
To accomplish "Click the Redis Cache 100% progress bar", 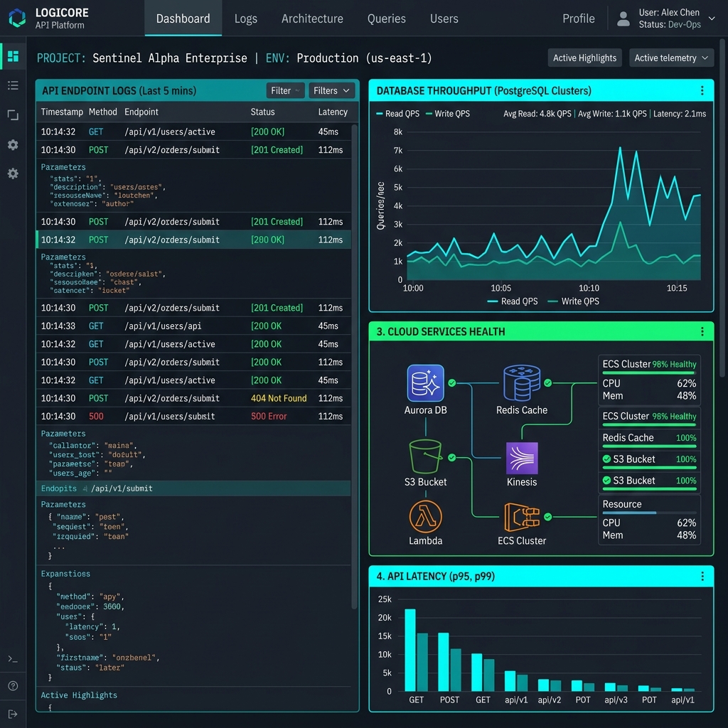I will tap(649, 446).
